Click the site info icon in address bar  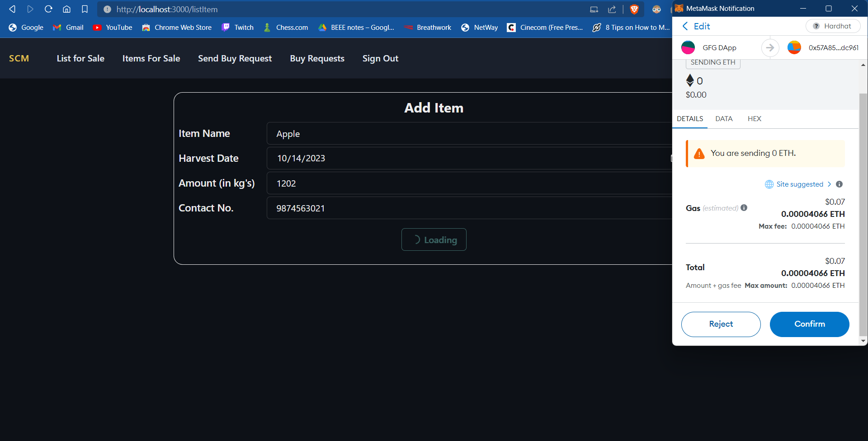107,9
